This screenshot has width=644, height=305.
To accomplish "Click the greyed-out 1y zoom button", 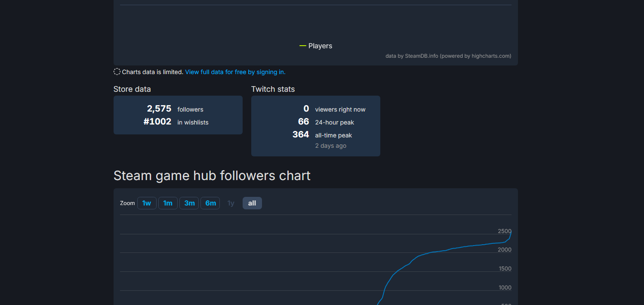I will [x=231, y=203].
